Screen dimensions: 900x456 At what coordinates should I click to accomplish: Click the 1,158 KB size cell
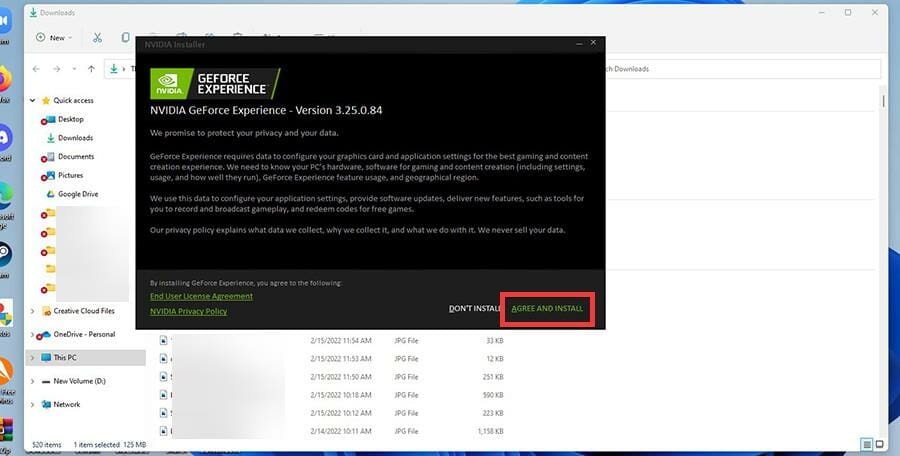pyautogui.click(x=490, y=431)
